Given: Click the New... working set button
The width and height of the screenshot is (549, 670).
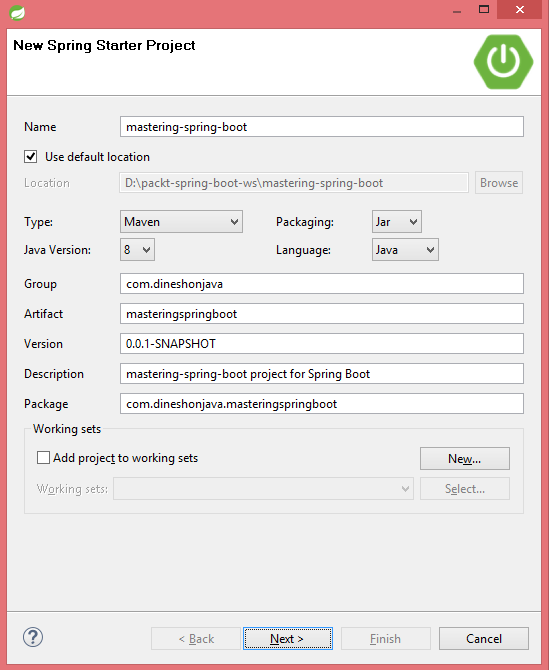Looking at the screenshot, I should [x=464, y=458].
